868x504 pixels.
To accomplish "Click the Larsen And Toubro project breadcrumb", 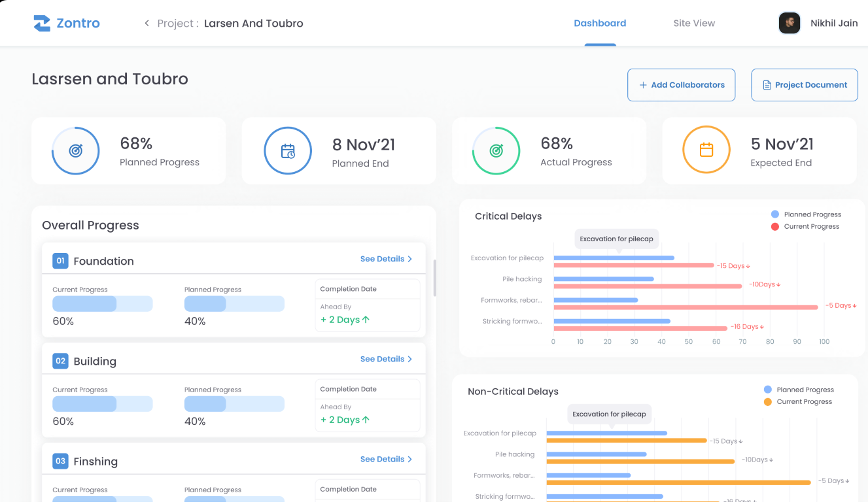I will point(254,24).
